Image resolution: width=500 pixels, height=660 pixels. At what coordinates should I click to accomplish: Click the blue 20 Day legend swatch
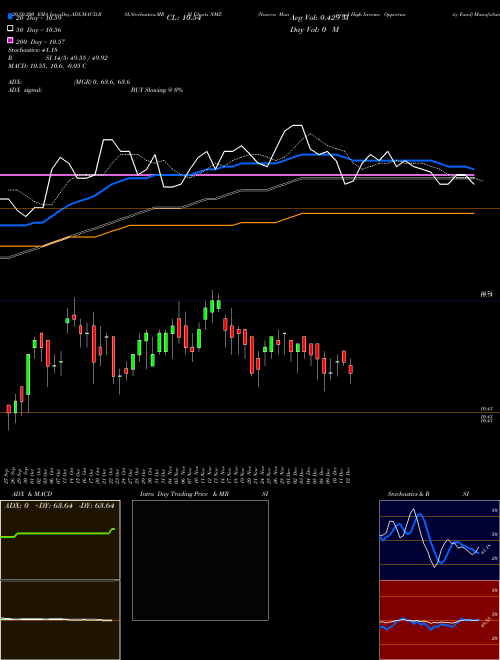coord(11,16)
